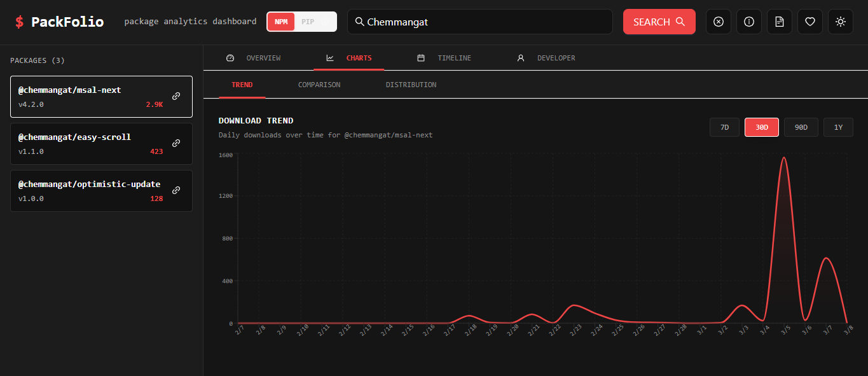Switch the registry toggle from NPM to PIP
868x376 pixels.
314,21
